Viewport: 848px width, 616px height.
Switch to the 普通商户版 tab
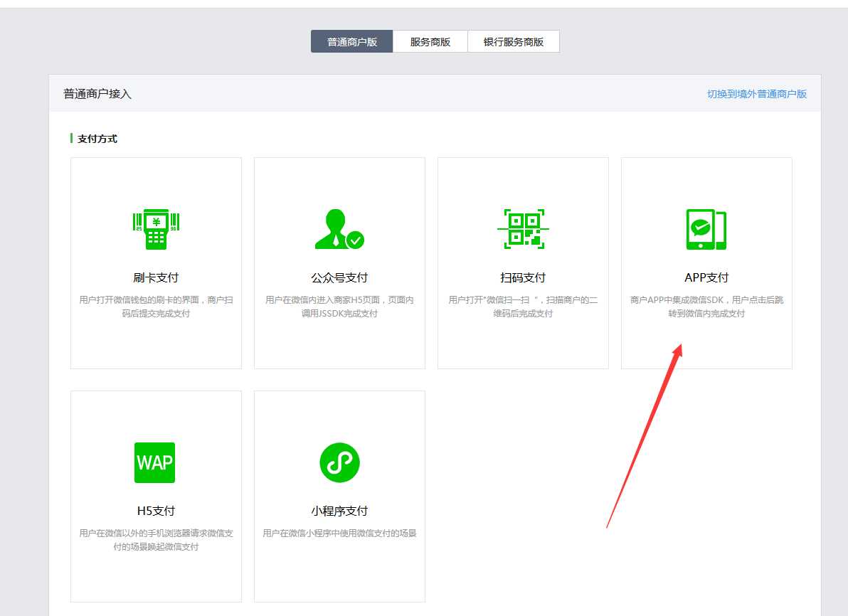pos(351,42)
